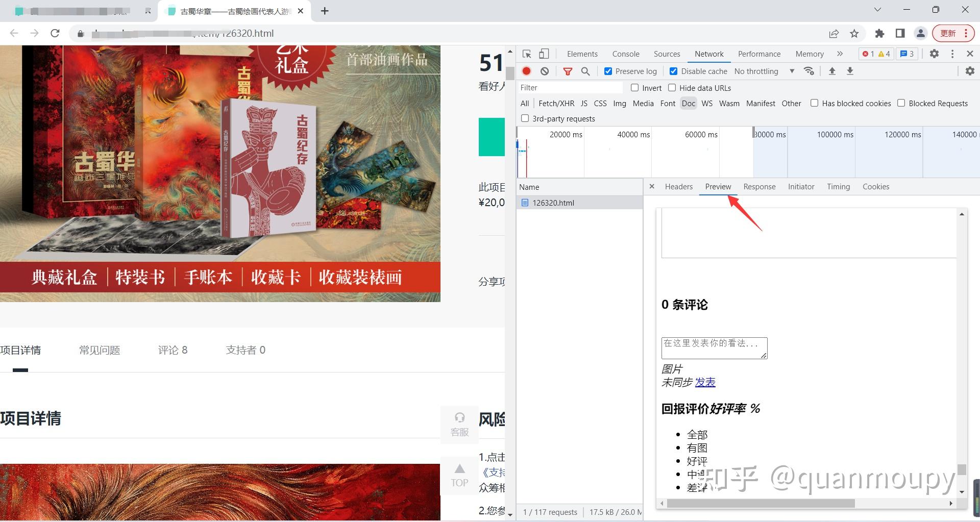Open the network settings gear icon
980x522 pixels.
click(969, 71)
